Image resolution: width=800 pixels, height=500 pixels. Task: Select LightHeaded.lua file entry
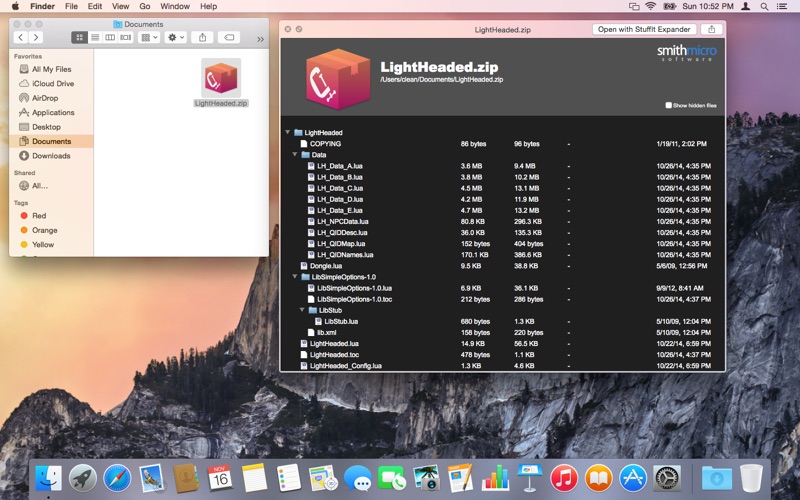click(334, 343)
